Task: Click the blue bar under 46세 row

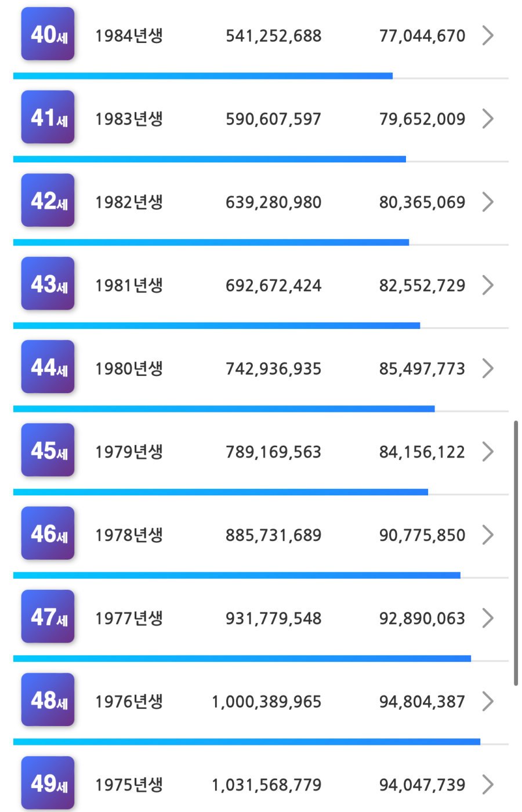Action: coord(237,575)
